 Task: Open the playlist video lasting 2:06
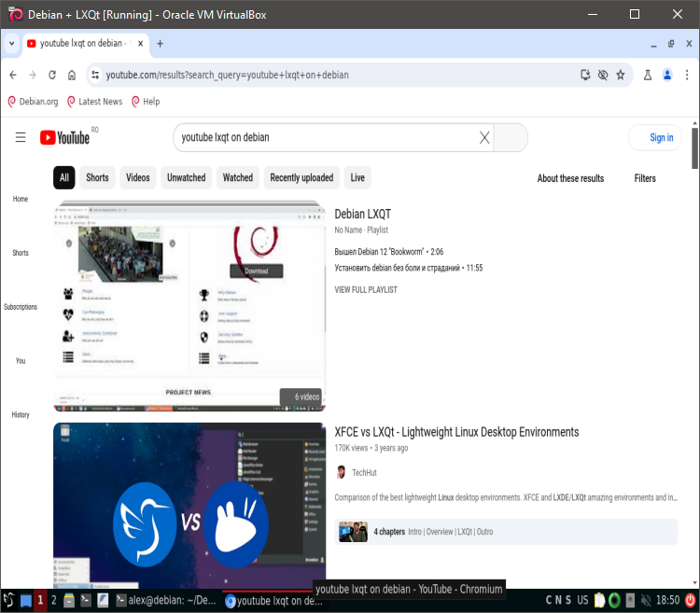[389, 252]
